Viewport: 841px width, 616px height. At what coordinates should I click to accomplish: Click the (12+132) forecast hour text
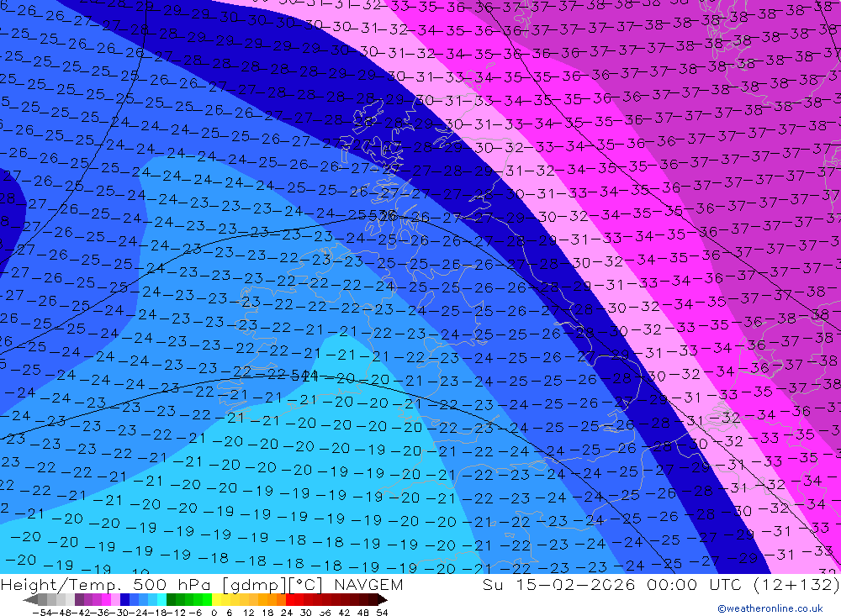coord(796,585)
